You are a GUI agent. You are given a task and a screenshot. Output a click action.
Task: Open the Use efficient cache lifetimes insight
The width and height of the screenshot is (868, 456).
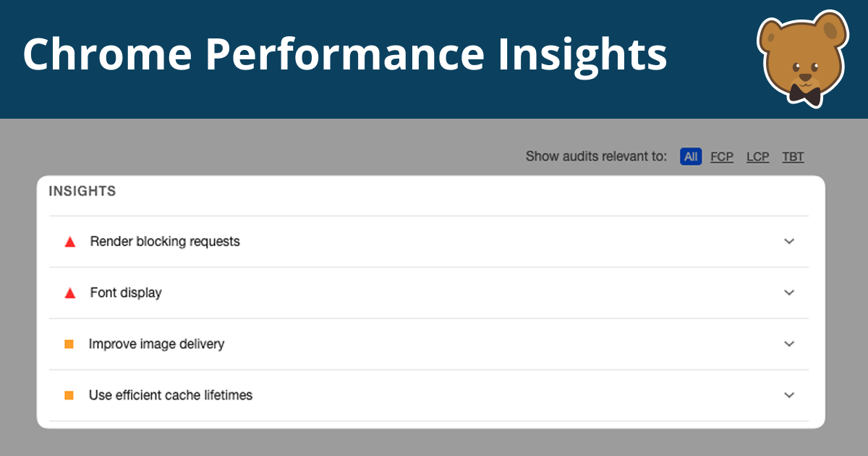[x=171, y=395]
